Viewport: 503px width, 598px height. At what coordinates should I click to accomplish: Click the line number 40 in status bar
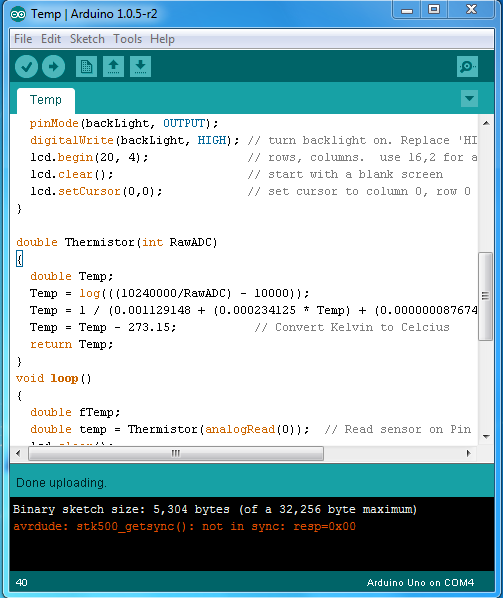[x=21, y=583]
